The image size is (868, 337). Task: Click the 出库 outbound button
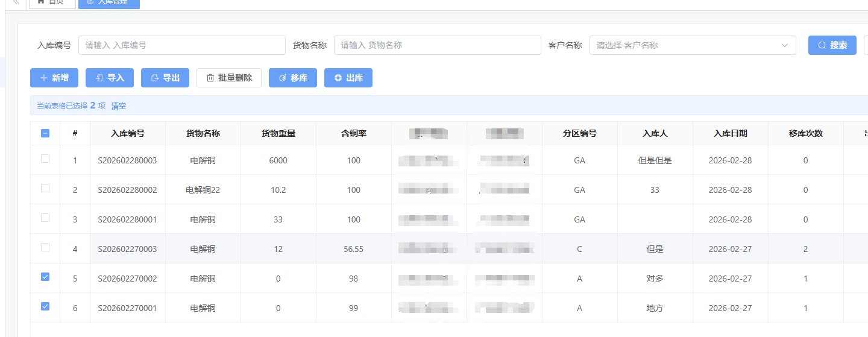click(348, 78)
